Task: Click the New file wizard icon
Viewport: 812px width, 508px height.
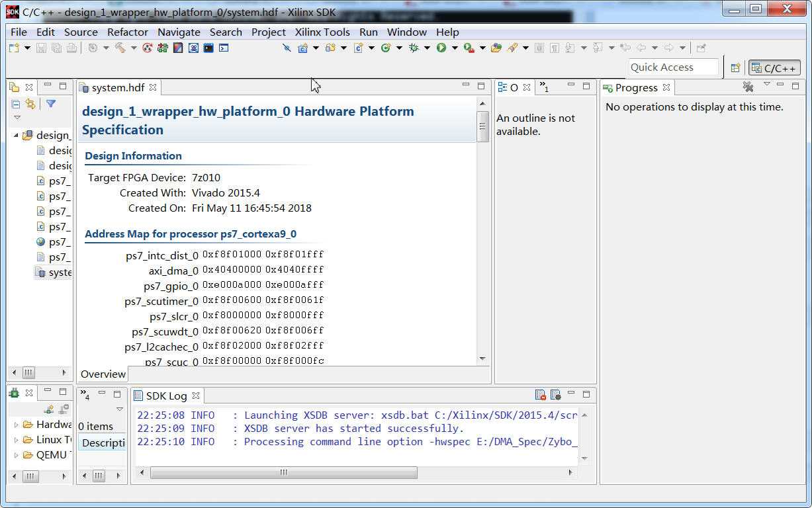Action: (14, 48)
